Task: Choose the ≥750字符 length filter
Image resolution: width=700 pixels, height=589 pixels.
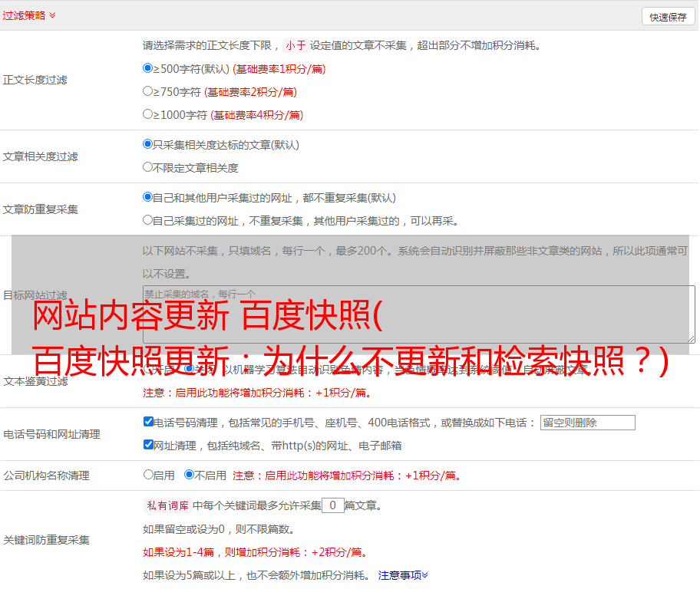Action: click(x=148, y=91)
